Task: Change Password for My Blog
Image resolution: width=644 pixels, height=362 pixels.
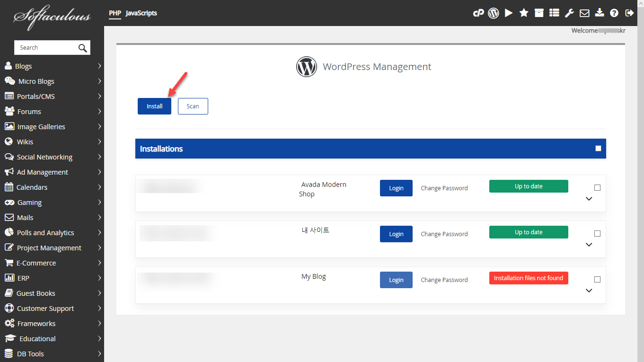Action: click(x=444, y=280)
